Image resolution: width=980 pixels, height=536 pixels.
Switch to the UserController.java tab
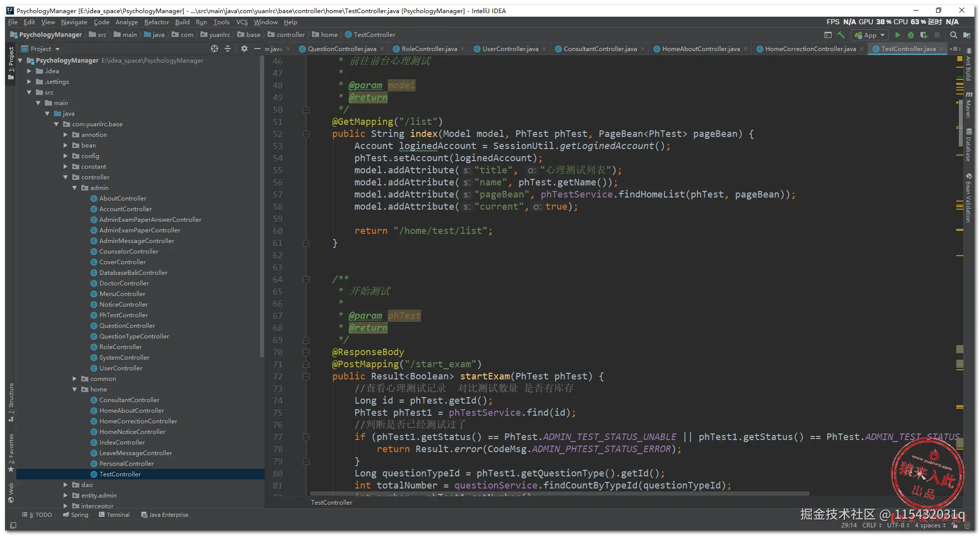(510, 49)
